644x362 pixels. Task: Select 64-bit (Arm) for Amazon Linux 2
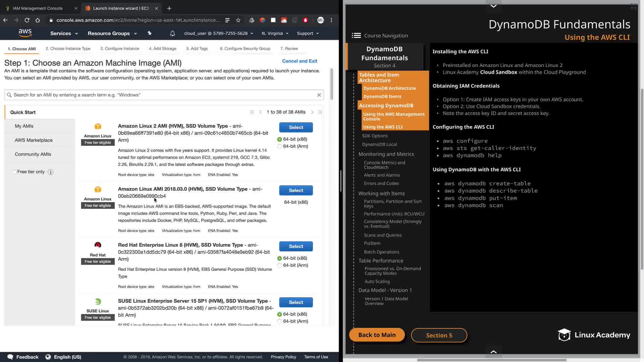click(x=279, y=146)
